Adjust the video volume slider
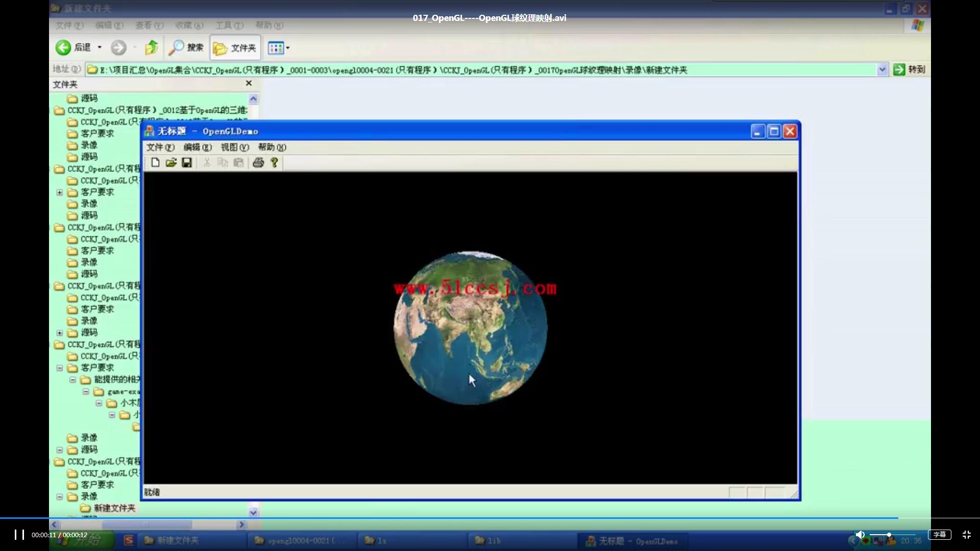Viewport: 980px width, 551px height. (892, 535)
